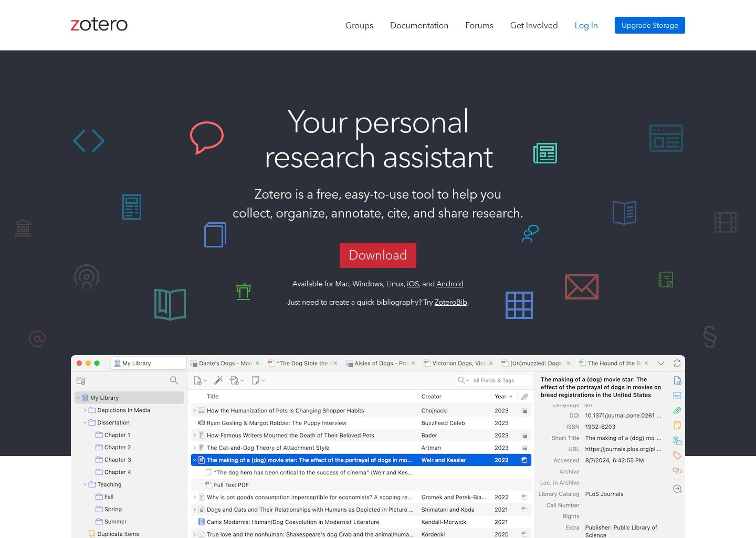756x538 pixels.
Task: Click the New Collection icon
Action: click(81, 380)
